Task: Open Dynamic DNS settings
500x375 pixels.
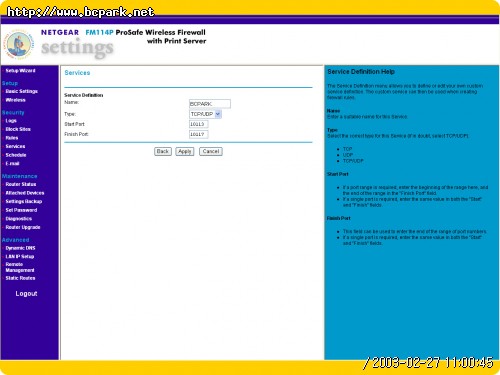Action: tap(20, 248)
